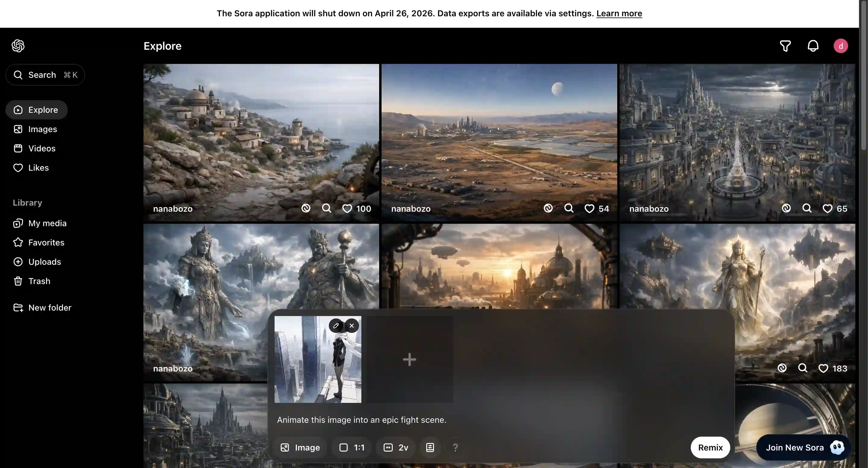Follow the Learn more link
Image resolution: width=868 pixels, height=468 pixels.
tap(619, 14)
